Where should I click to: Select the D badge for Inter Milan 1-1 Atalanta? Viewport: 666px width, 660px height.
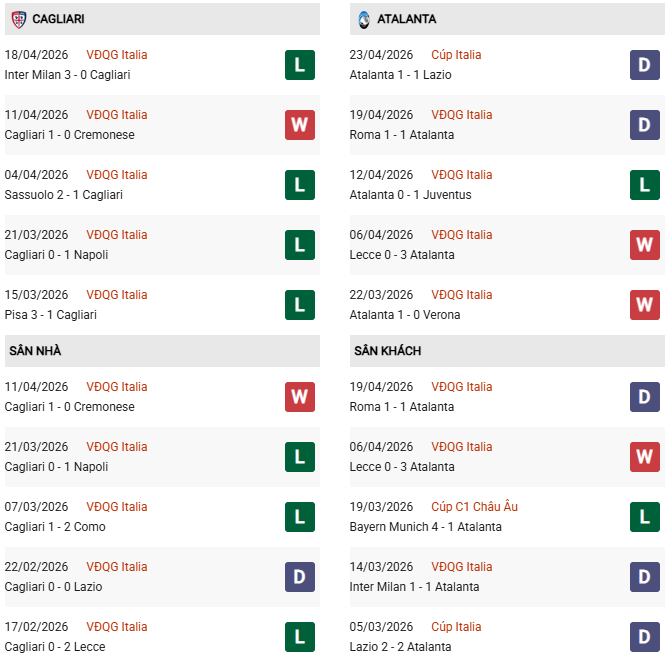pos(645,577)
